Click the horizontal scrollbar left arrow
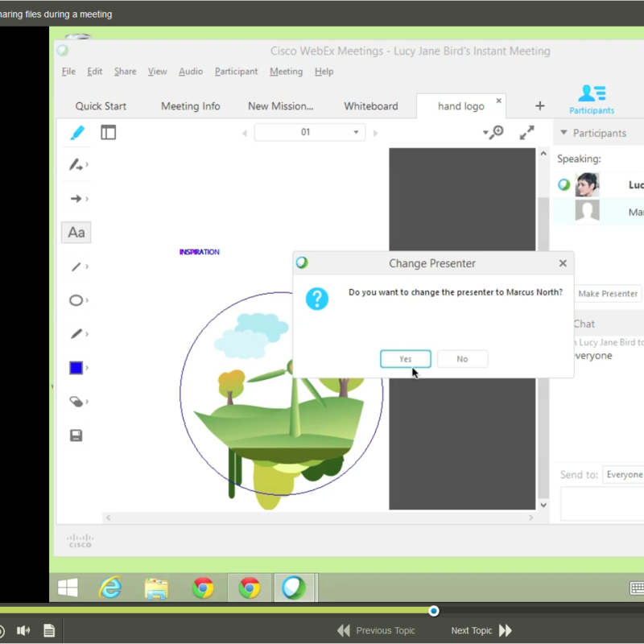 click(x=109, y=518)
